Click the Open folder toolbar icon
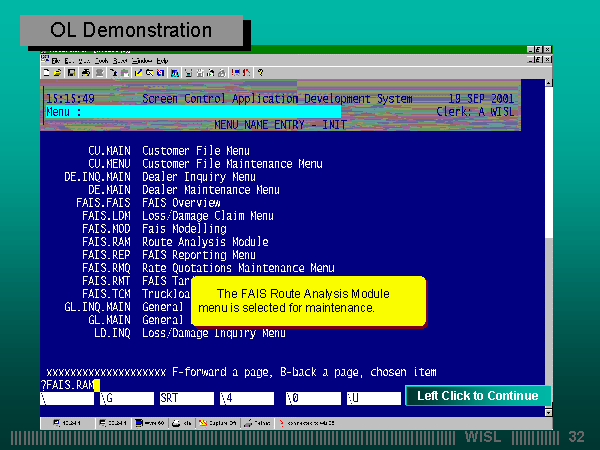 pos(57,73)
